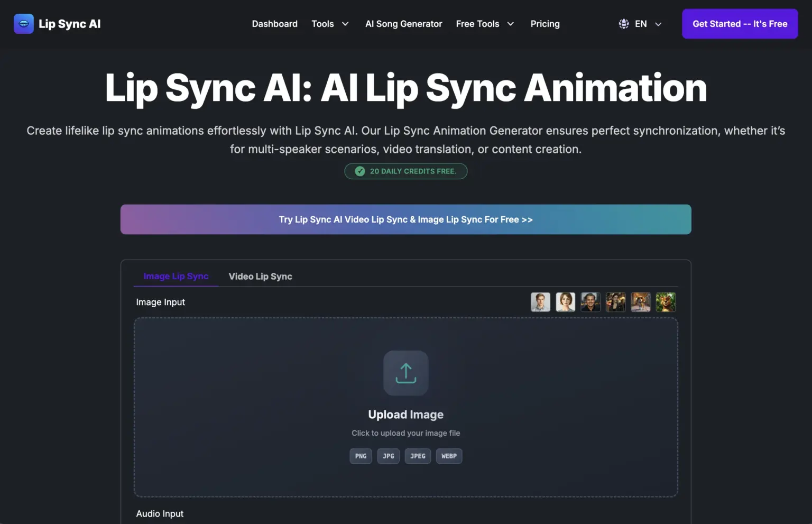This screenshot has height=524, width=812.
Task: Click "Click to upload your image file" text
Action: pyautogui.click(x=406, y=433)
